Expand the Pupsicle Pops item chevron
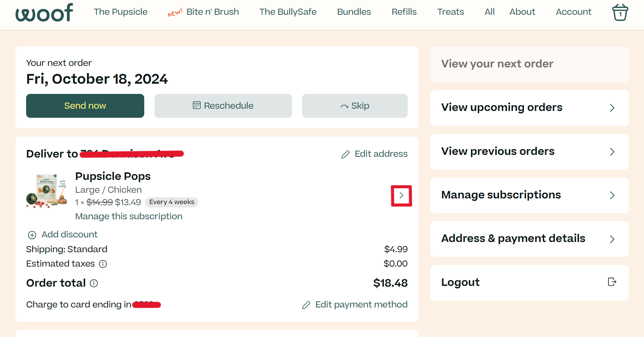This screenshot has height=337, width=644. 401,196
